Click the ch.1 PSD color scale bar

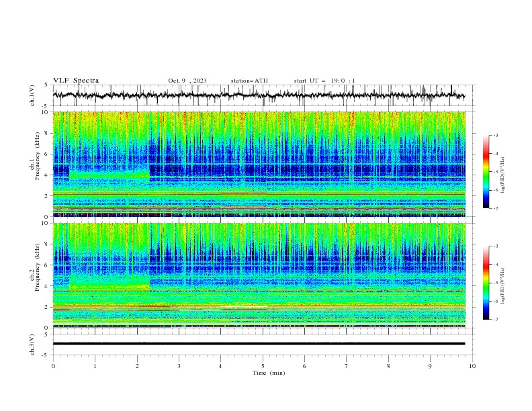[486, 171]
